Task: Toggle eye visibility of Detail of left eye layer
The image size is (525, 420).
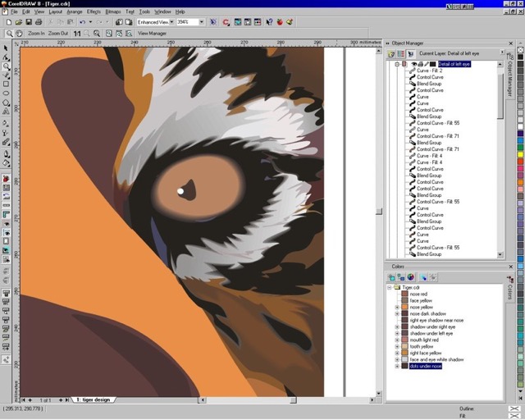Action: click(414, 64)
